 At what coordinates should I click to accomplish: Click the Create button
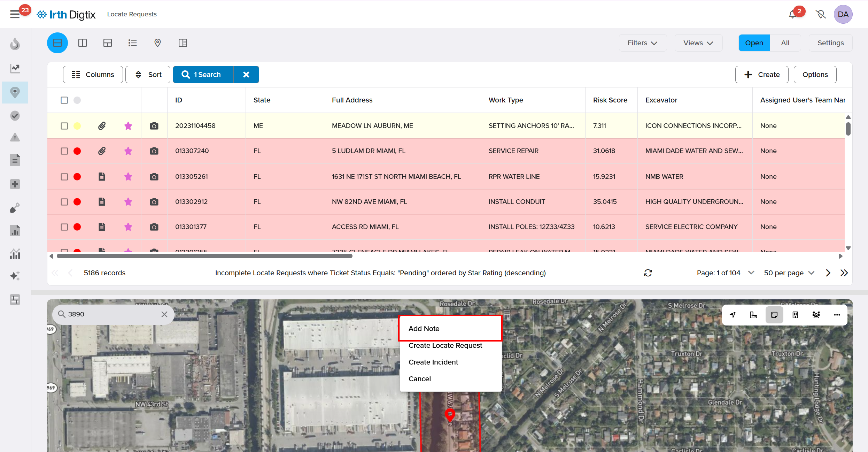pyautogui.click(x=762, y=75)
